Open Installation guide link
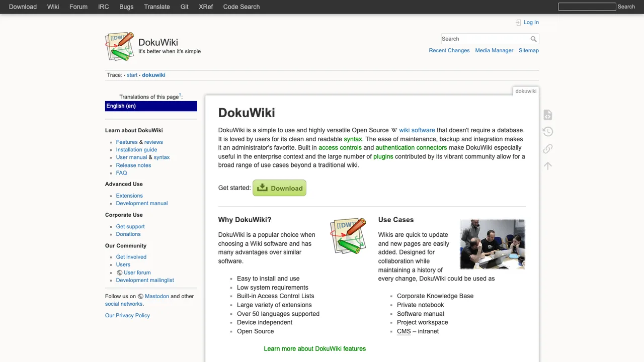This screenshot has width=644, height=362. pos(136,149)
